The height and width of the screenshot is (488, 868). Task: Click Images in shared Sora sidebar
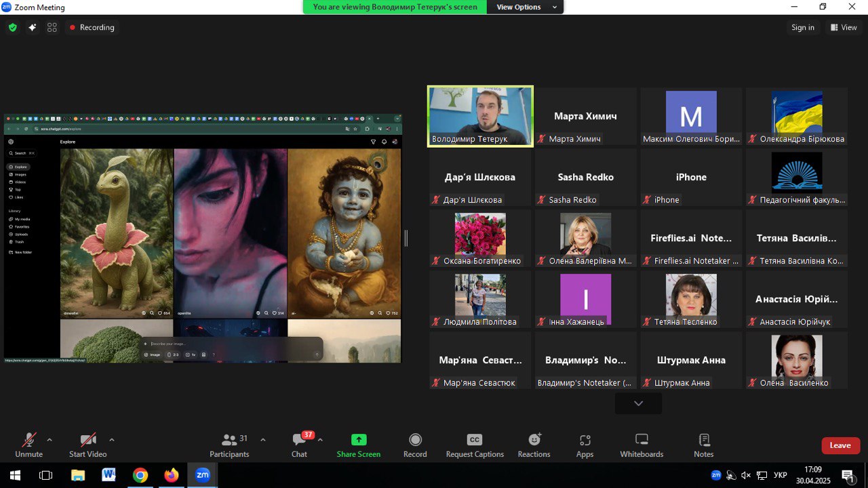[18, 174]
